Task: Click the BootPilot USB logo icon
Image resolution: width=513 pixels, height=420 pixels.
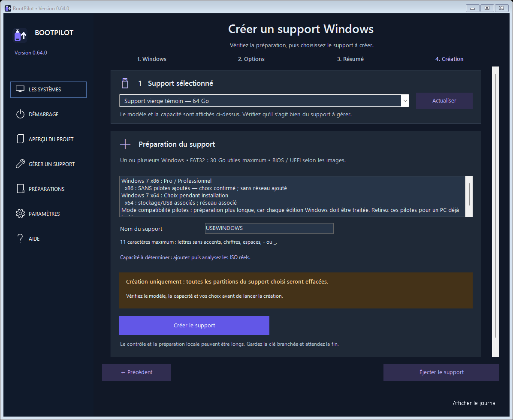Action: [20, 35]
